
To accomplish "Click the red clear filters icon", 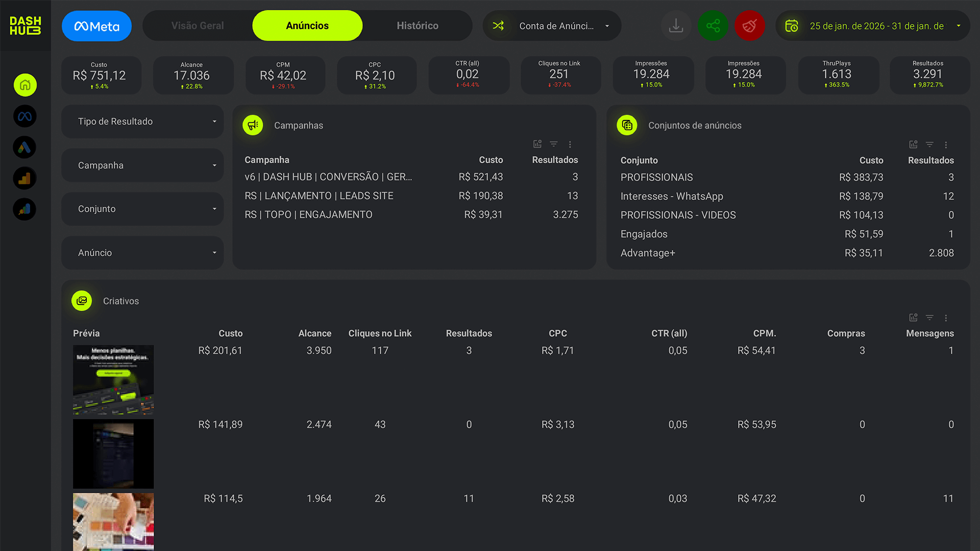I will (749, 26).
